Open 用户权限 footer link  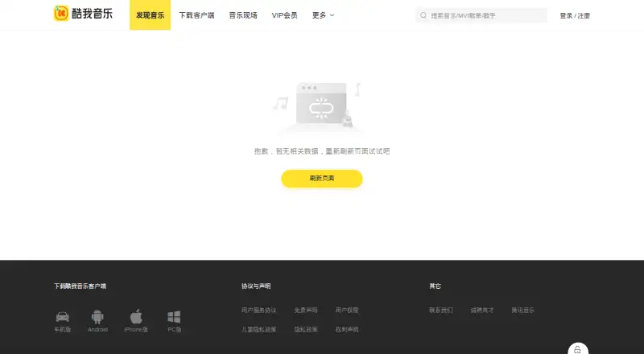click(347, 310)
